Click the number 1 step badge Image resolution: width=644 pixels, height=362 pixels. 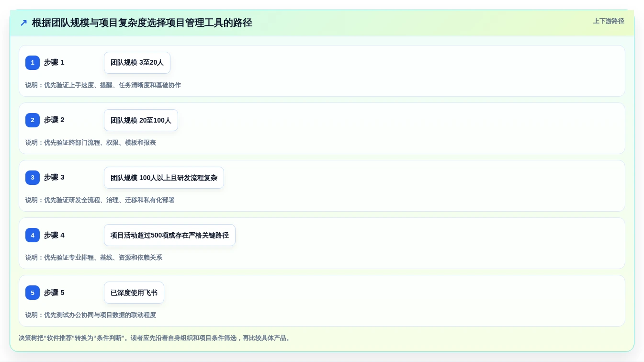pos(33,63)
